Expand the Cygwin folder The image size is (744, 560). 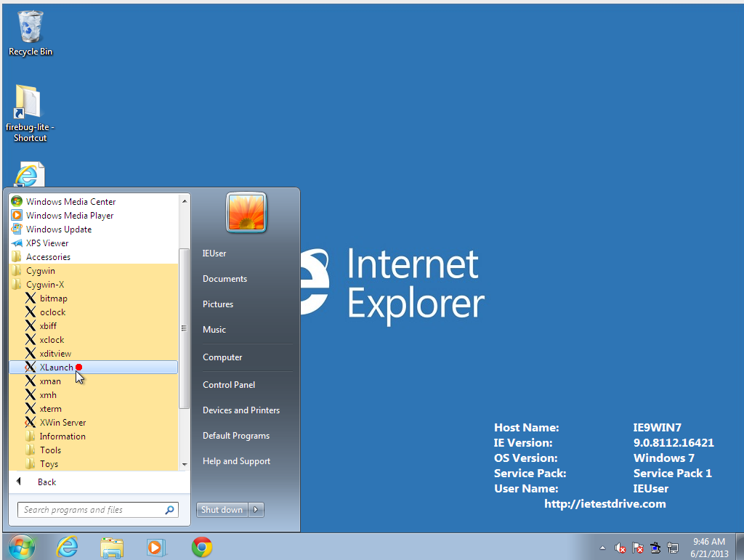[94, 270]
